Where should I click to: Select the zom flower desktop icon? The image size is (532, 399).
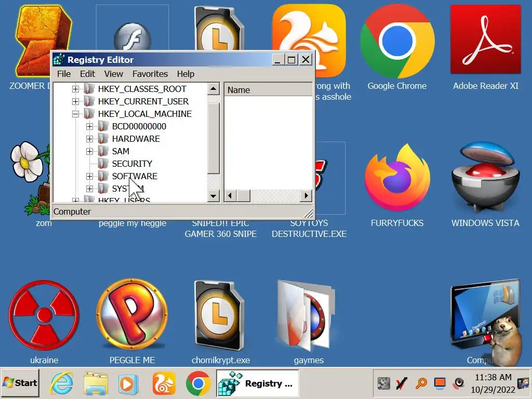pos(30,178)
